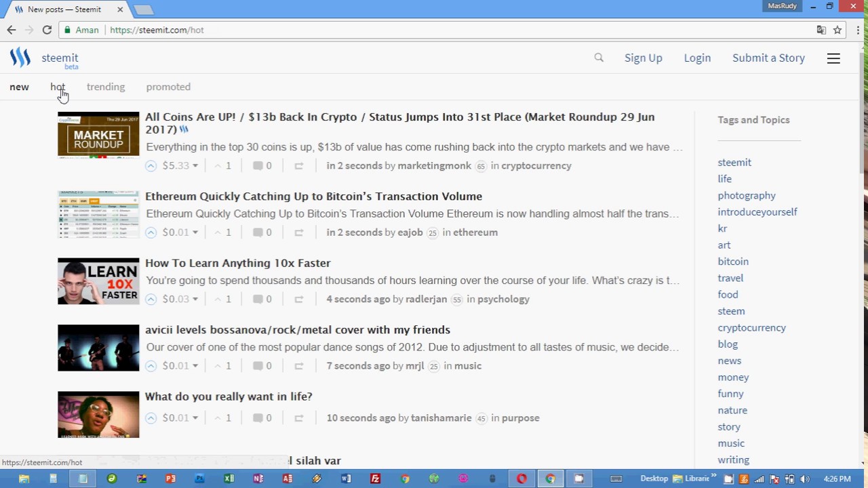Click the browser back arrow
The image size is (868, 488).
tap(12, 30)
